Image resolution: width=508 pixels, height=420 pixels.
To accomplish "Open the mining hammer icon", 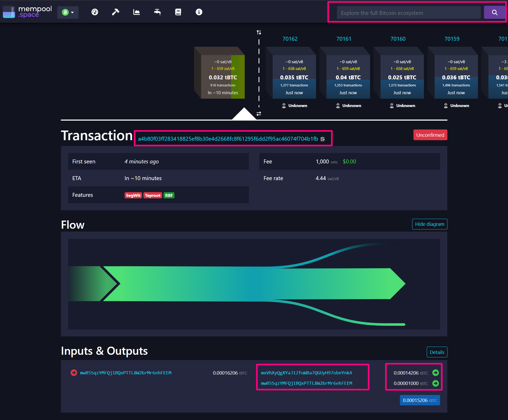I will [115, 12].
